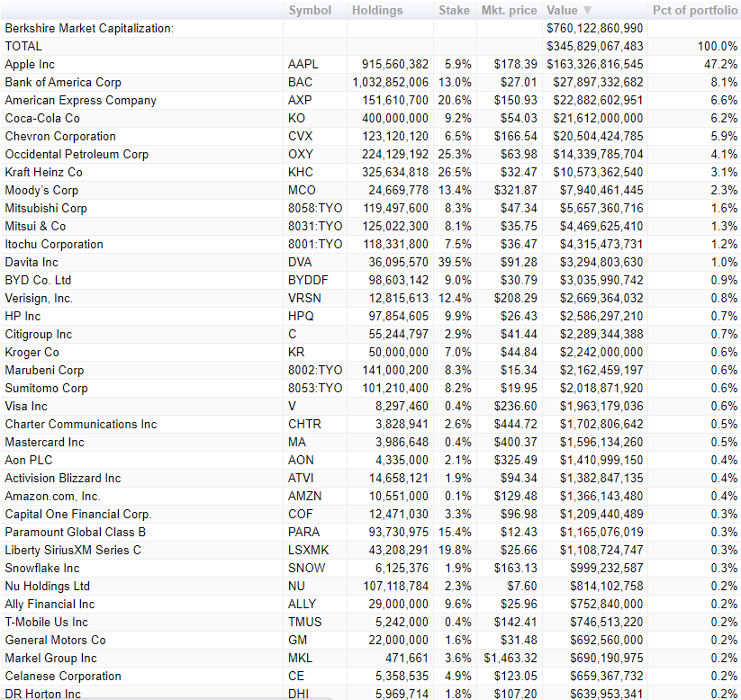741x700 pixels.
Task: Select Liberty SiriusXM Series C name
Action: [x=73, y=550]
